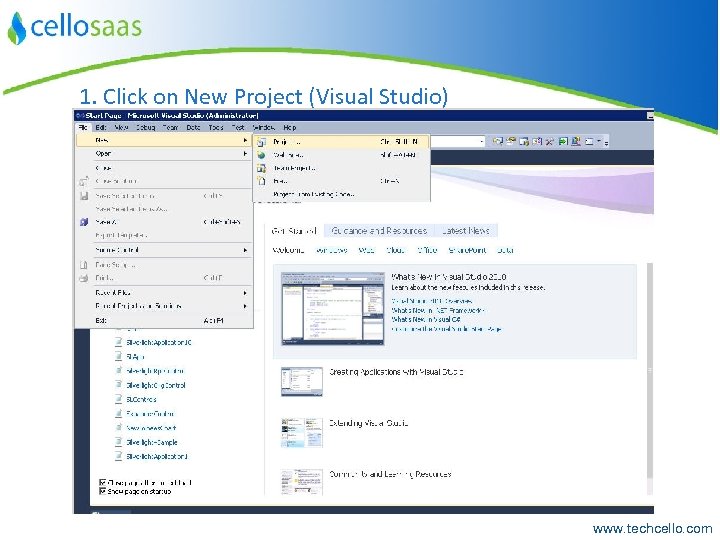Screen dimensions: 720x540
Task: Open Community and Learning Resources section
Action: (x=390, y=474)
